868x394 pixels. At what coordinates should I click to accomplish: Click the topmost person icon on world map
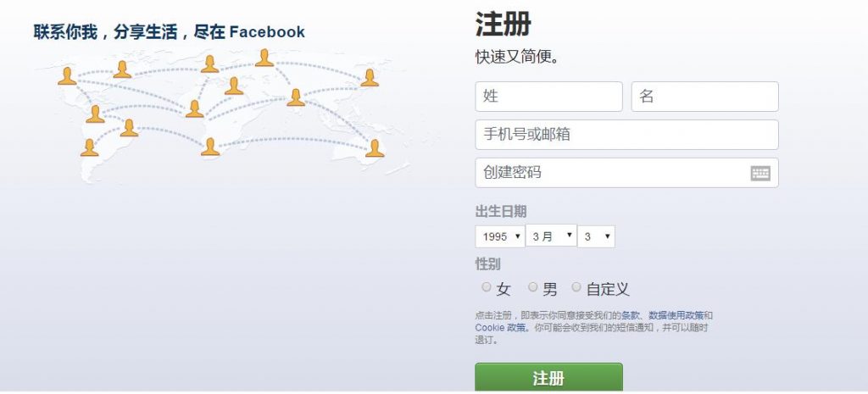264,58
